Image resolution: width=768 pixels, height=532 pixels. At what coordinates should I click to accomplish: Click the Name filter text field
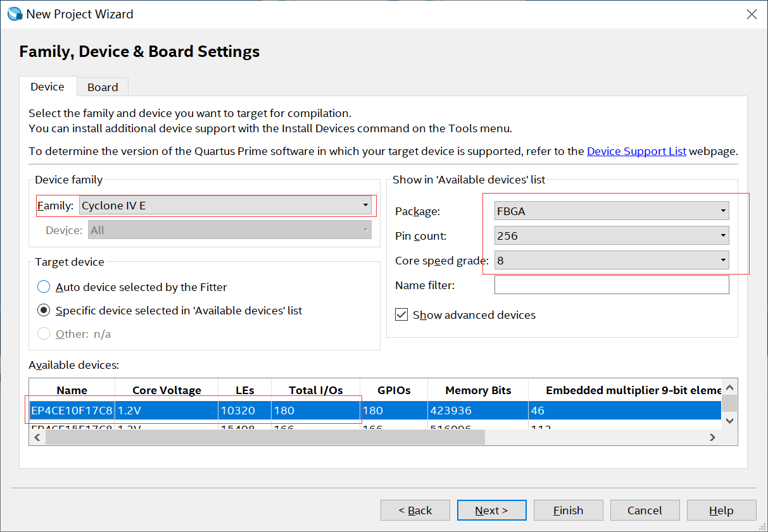[612, 285]
